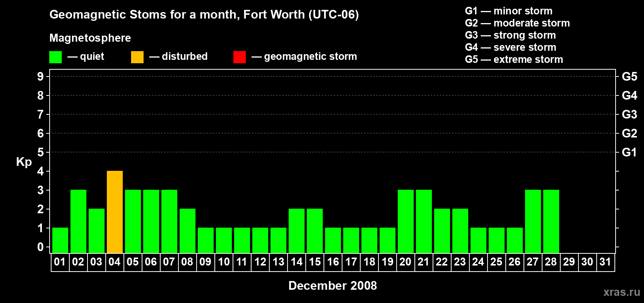The width and height of the screenshot is (644, 303).
Task: Click the day label 01
Action: pyautogui.click(x=60, y=262)
